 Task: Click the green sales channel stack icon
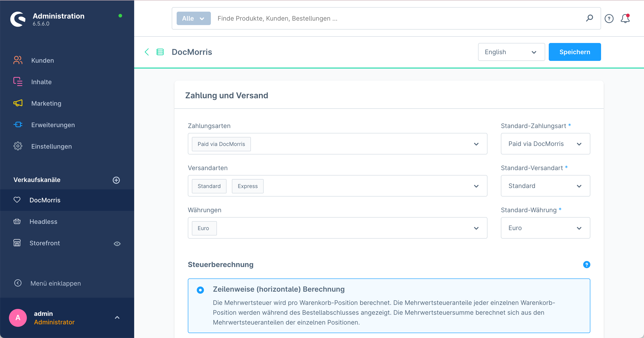[160, 52]
